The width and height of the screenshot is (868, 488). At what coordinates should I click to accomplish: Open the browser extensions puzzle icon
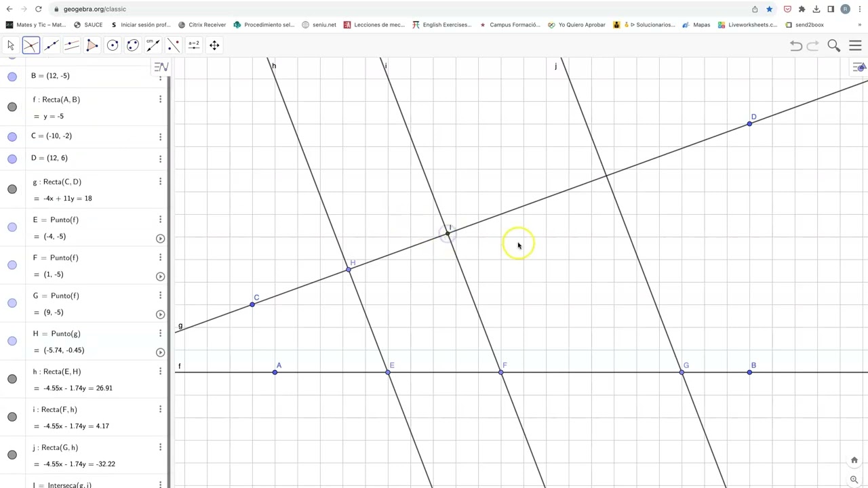pyautogui.click(x=802, y=9)
